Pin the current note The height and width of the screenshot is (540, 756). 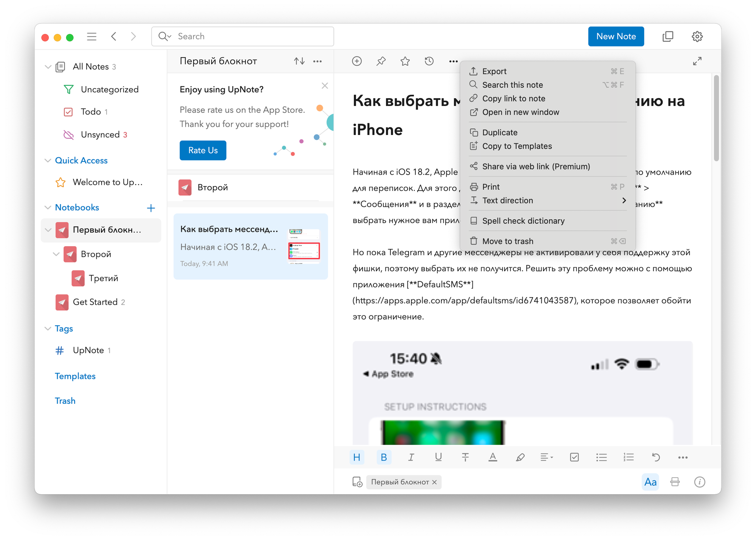pyautogui.click(x=381, y=61)
